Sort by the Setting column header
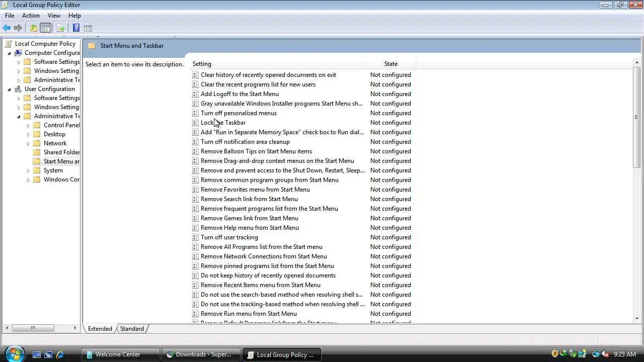Image resolution: width=644 pixels, height=362 pixels. [278, 64]
